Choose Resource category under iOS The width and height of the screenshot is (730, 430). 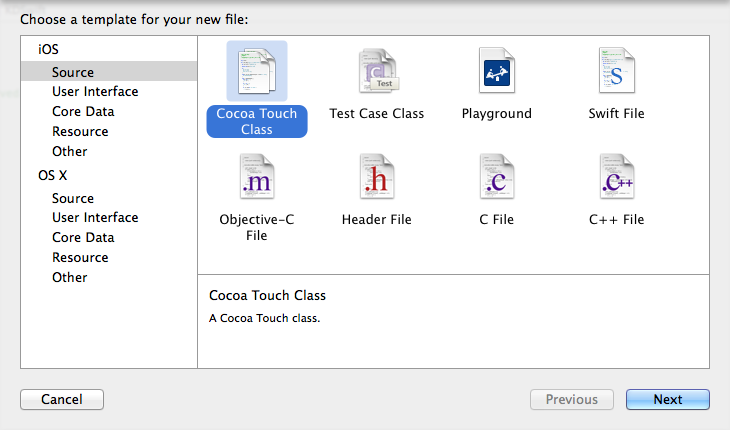point(80,132)
